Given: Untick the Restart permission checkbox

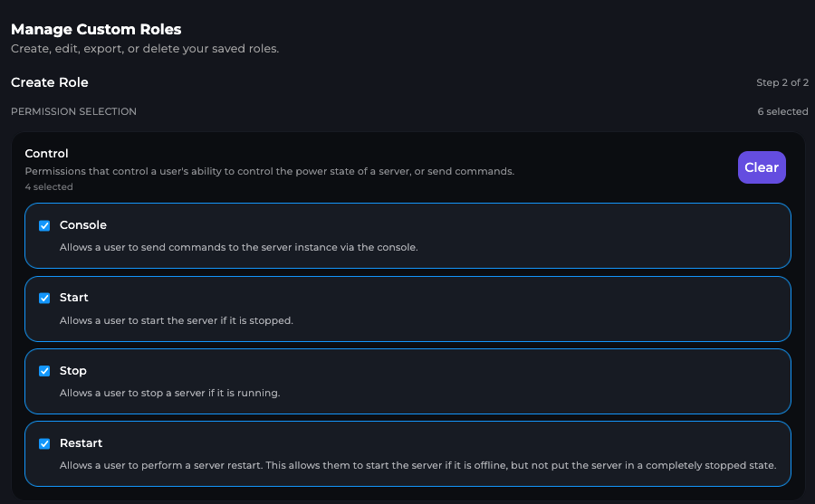Looking at the screenshot, I should pos(44,443).
